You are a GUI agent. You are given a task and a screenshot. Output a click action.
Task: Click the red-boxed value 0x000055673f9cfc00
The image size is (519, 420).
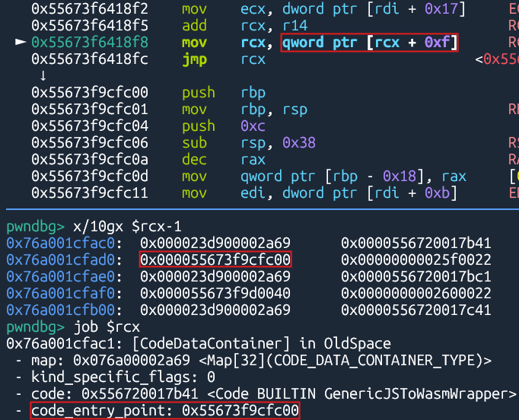pos(215,260)
